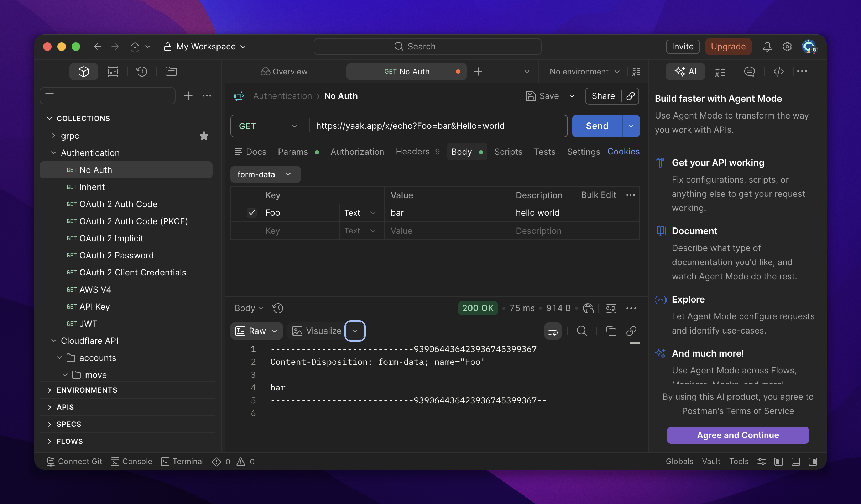Viewport: 861px width, 504px height.
Task: Open the History sidebar icon
Action: 142,72
